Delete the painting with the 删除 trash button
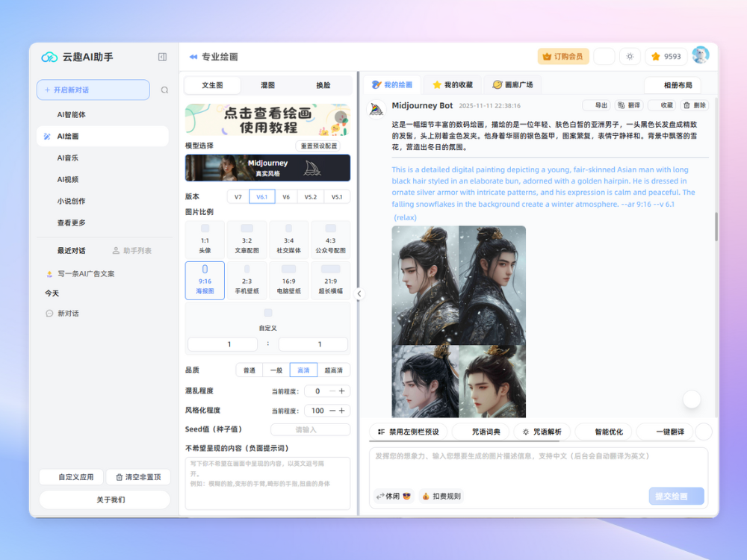The image size is (747, 560). pos(695,106)
